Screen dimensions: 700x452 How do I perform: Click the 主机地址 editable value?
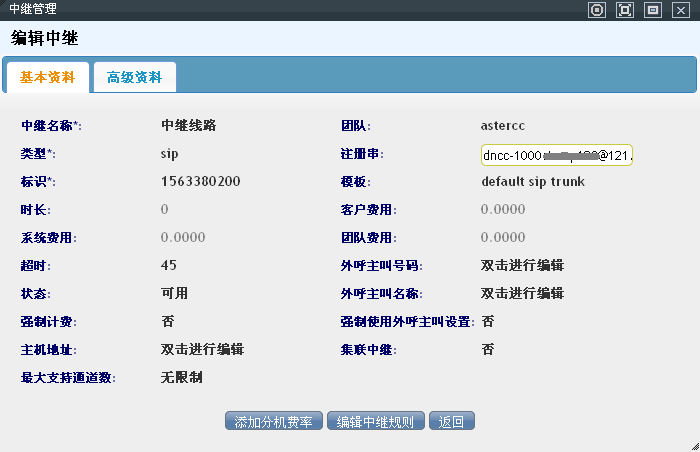pos(203,350)
